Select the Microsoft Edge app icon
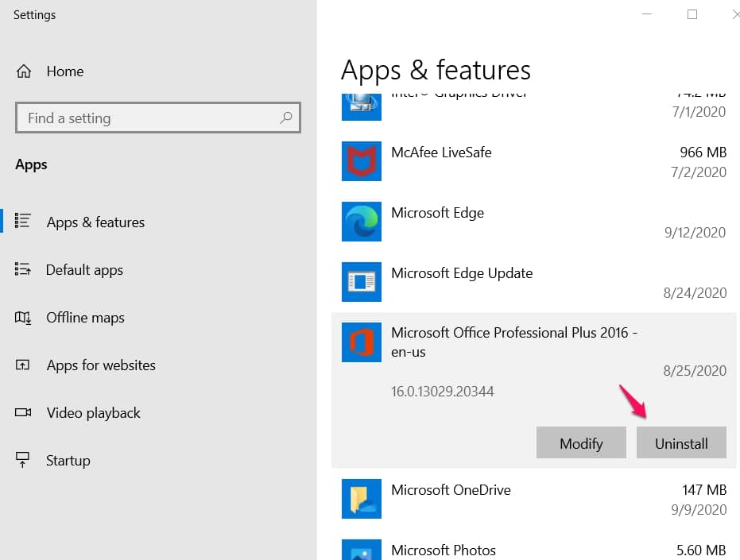The width and height of the screenshot is (740, 560). point(362,222)
